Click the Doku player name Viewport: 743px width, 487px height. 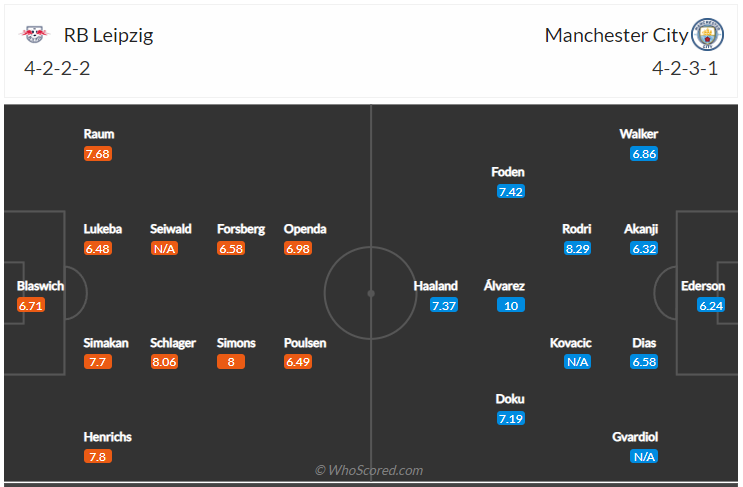(510, 399)
